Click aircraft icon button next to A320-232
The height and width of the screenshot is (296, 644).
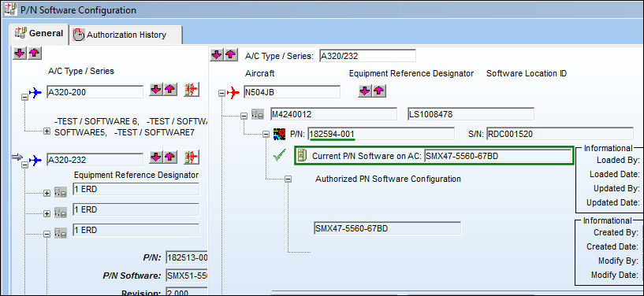point(192,157)
